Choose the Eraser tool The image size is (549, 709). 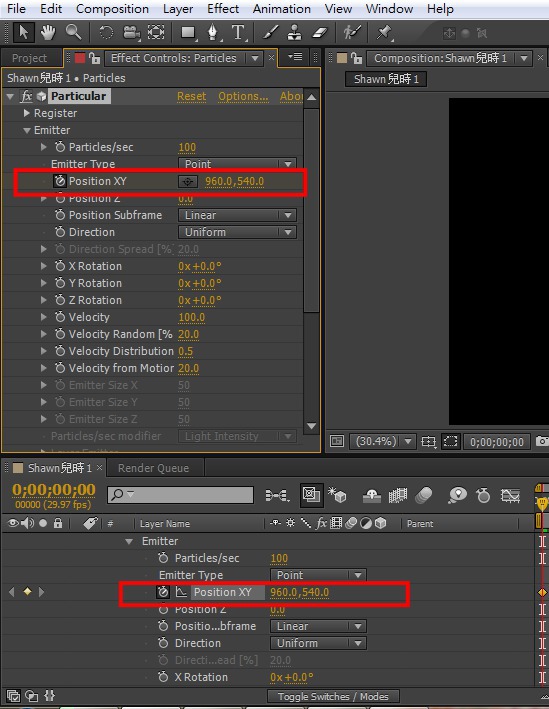click(319, 33)
